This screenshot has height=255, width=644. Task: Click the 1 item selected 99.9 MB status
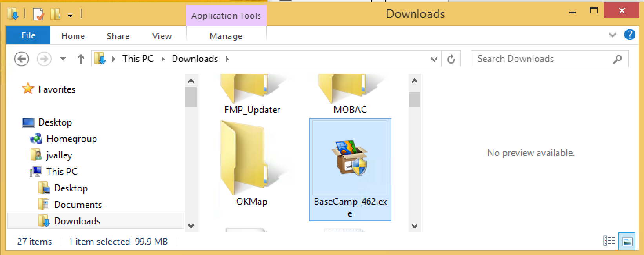[118, 242]
